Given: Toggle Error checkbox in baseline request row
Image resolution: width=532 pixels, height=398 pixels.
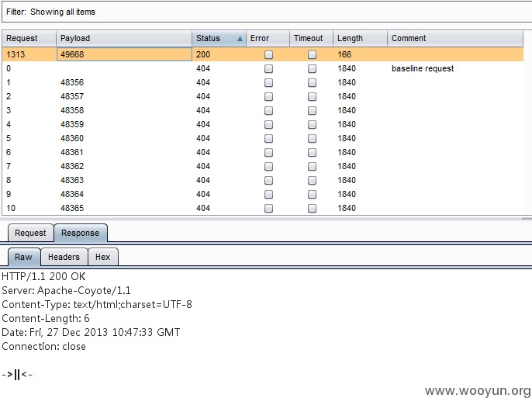Looking at the screenshot, I should coord(268,69).
